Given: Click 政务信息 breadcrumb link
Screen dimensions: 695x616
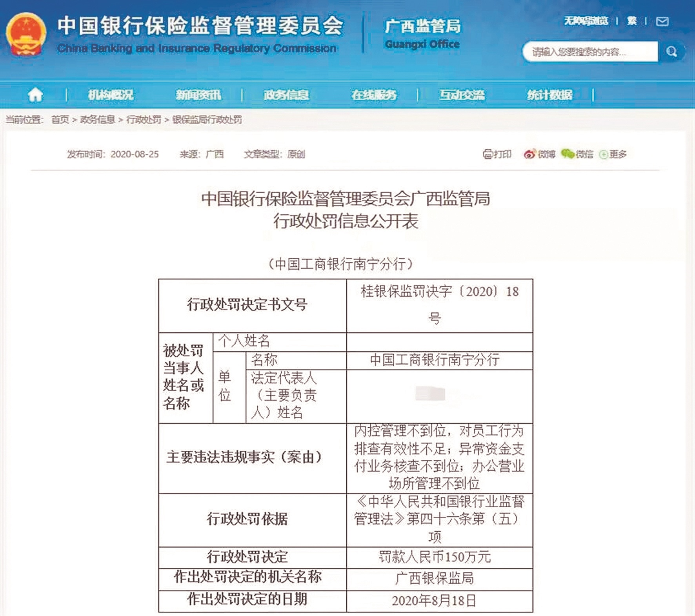Looking at the screenshot, I should (98, 120).
